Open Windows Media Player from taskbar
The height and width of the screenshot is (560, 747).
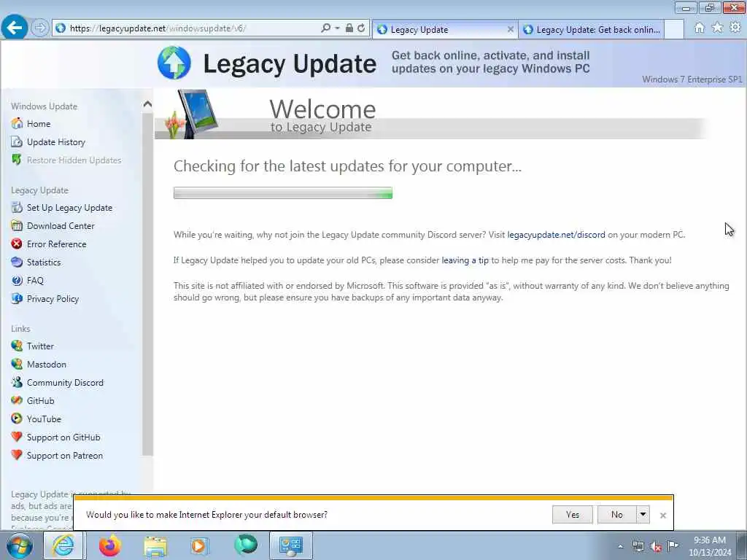[x=200, y=545]
